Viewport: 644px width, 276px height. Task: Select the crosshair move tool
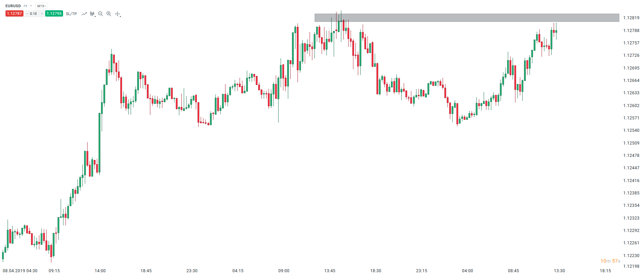pyautogui.click(x=118, y=14)
